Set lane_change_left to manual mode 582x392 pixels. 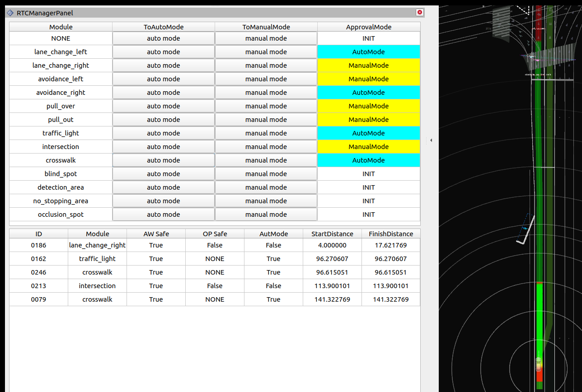pyautogui.click(x=266, y=51)
